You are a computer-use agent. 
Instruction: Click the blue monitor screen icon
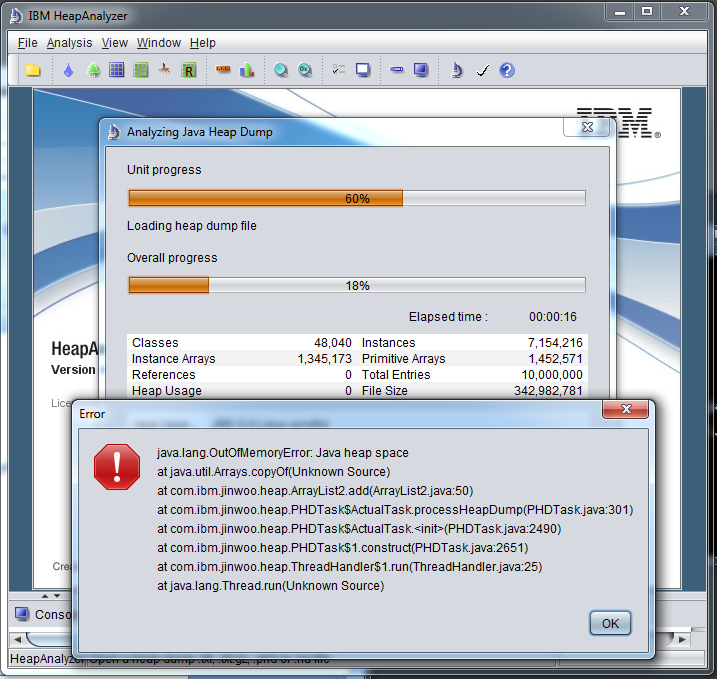[421, 70]
